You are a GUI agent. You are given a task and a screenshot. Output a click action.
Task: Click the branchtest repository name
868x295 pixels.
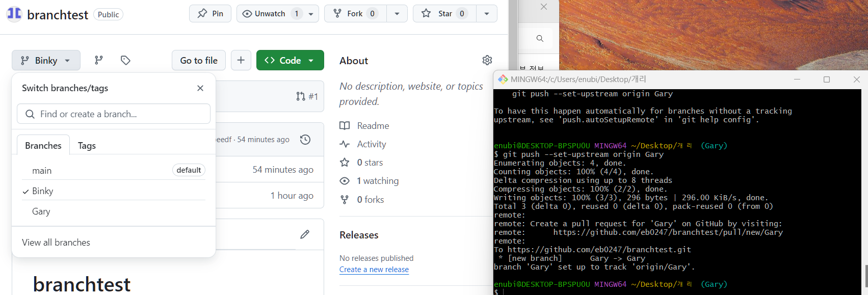pyautogui.click(x=58, y=15)
